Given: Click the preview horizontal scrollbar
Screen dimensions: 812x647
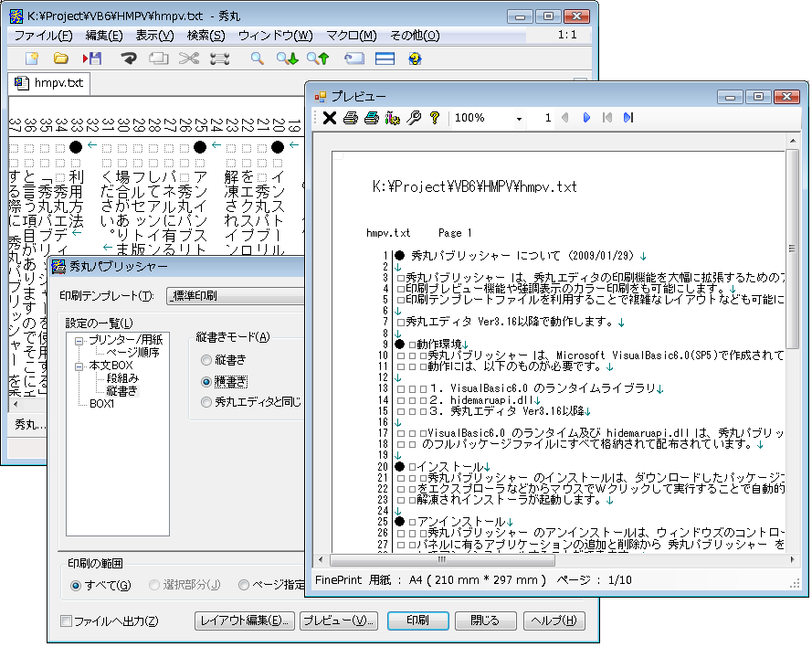Looking at the screenshot, I should pos(548,560).
